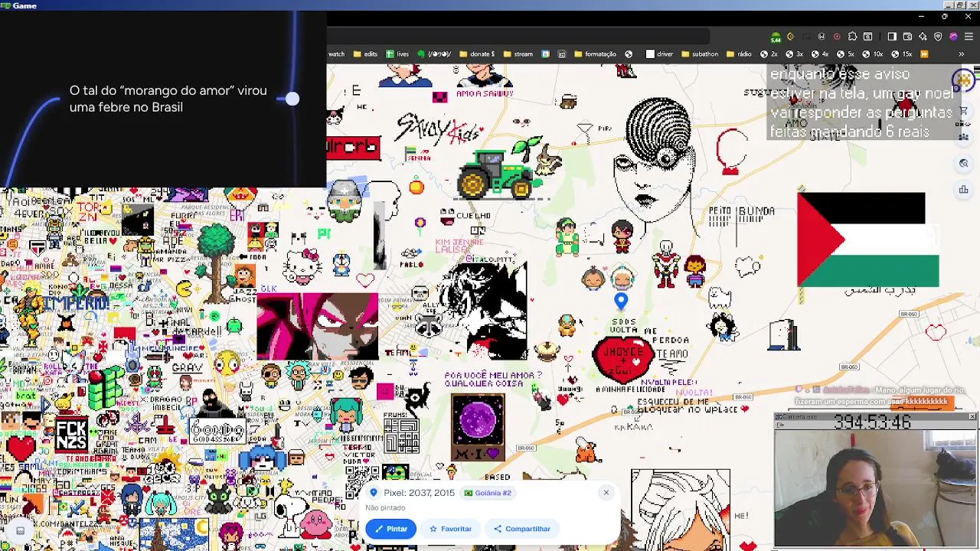Click the star-sparkle toolbar icon
The image size is (980, 551).
923,37
